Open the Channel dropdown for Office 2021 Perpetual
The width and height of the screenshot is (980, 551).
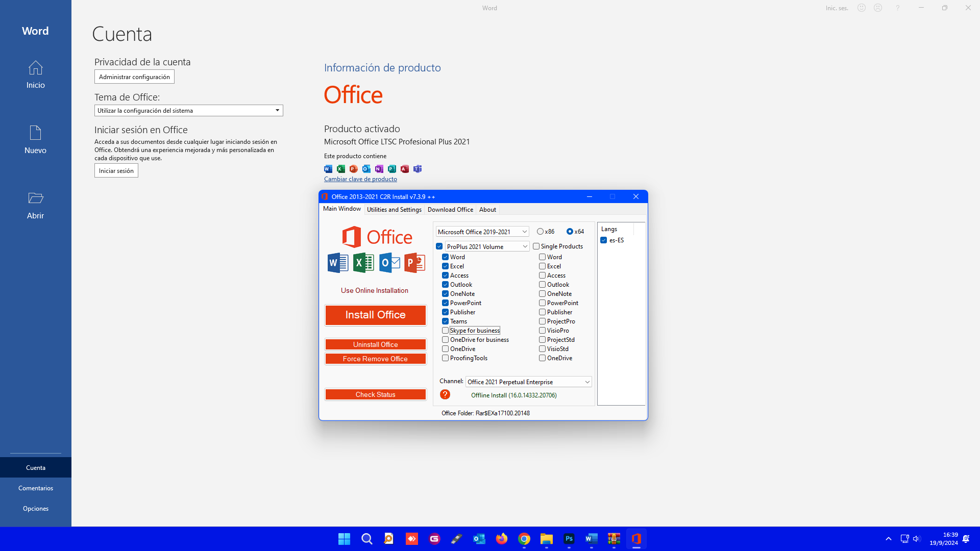tap(587, 382)
